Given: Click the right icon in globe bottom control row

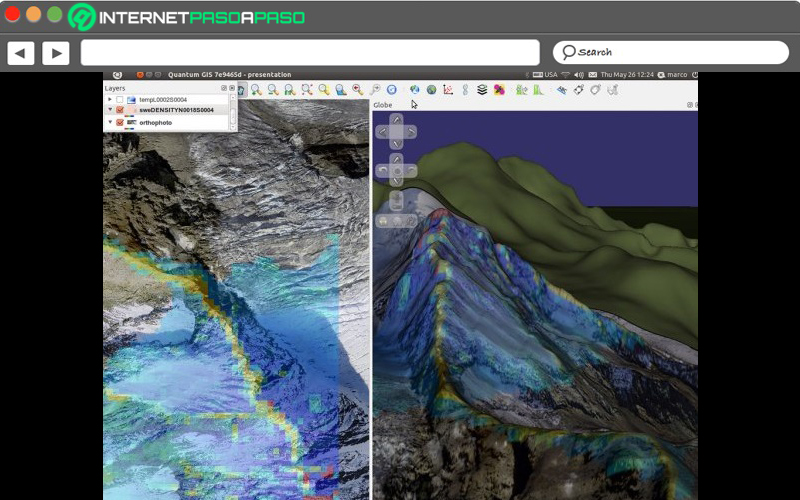Looking at the screenshot, I should (411, 221).
